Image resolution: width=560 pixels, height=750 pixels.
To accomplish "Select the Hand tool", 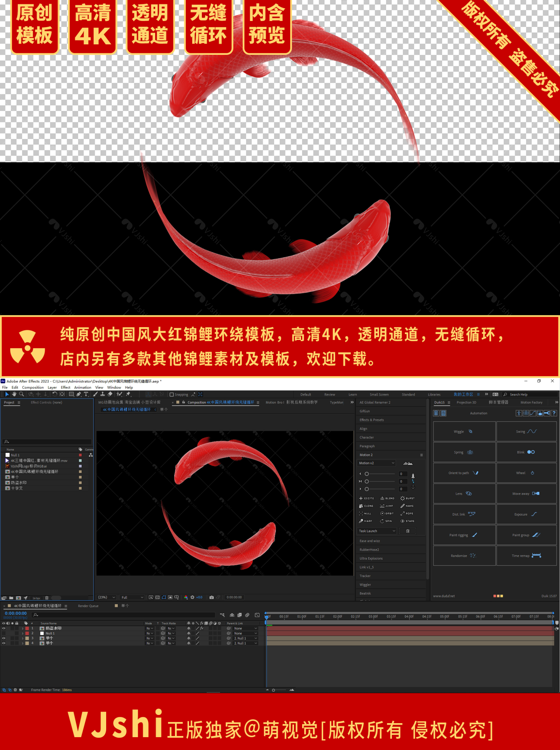I will tap(14, 394).
